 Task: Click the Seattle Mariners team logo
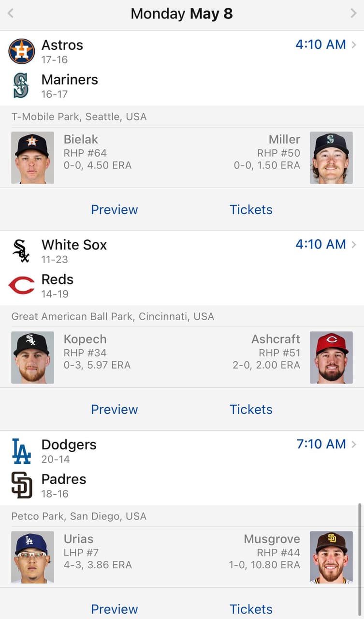click(21, 86)
